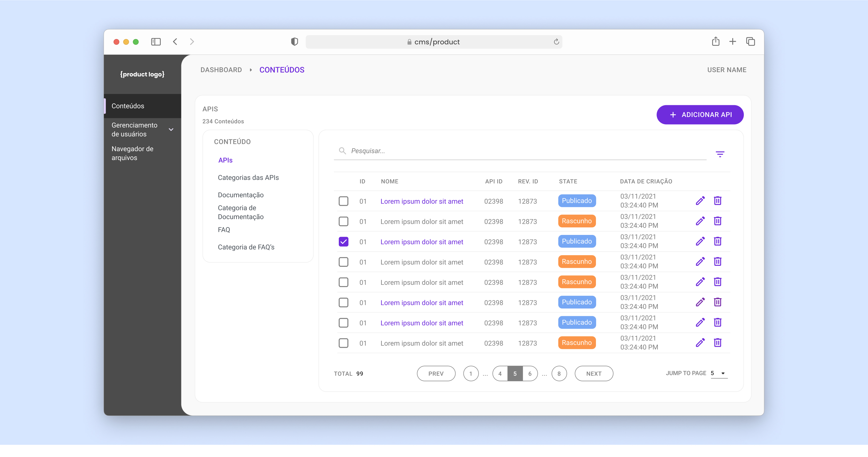Uncheck the selected checkbox on third row

[343, 242]
